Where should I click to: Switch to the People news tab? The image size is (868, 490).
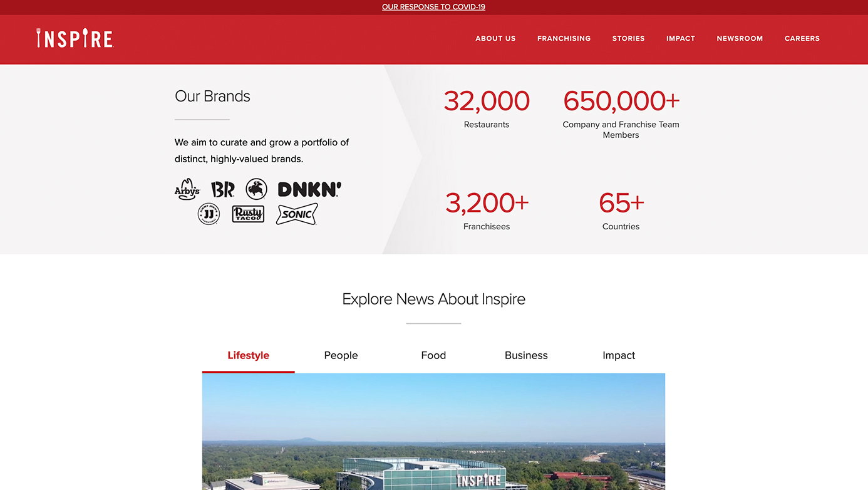click(341, 355)
